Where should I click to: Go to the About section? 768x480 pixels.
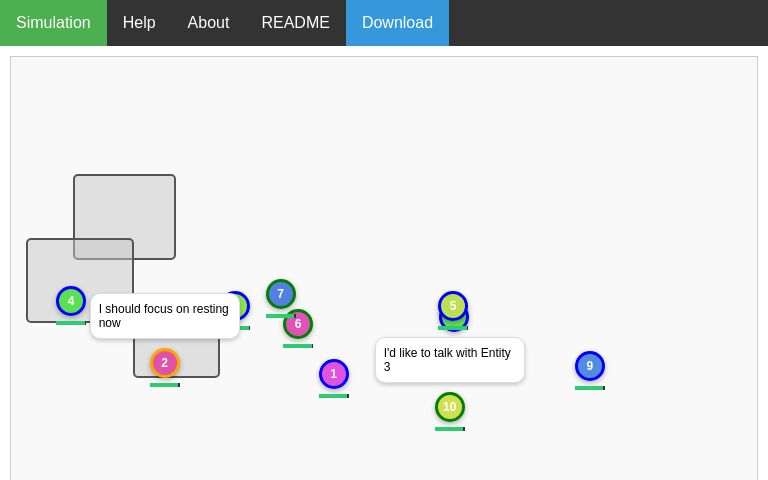tap(208, 23)
